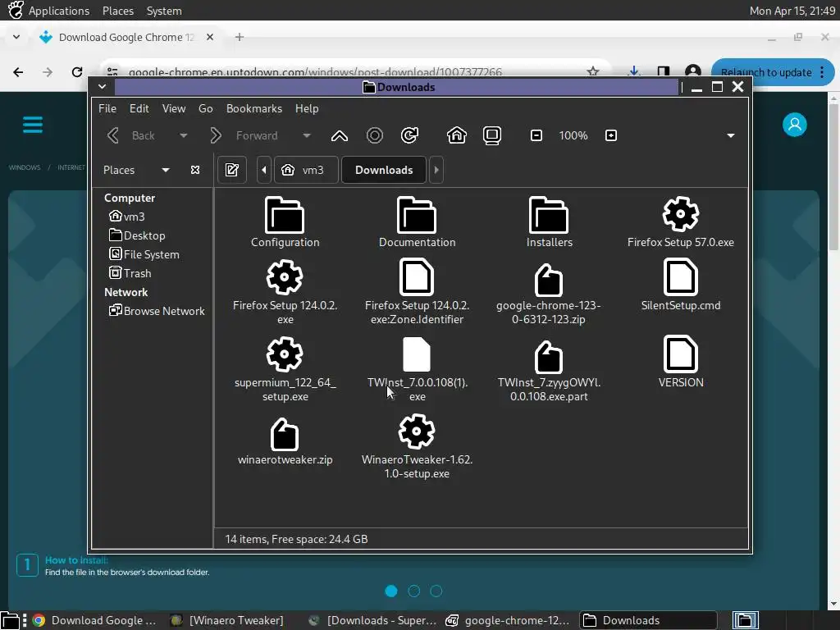This screenshot has height=630, width=840.
Task: Expand Chrome tab search chevron
Action: coord(16,37)
